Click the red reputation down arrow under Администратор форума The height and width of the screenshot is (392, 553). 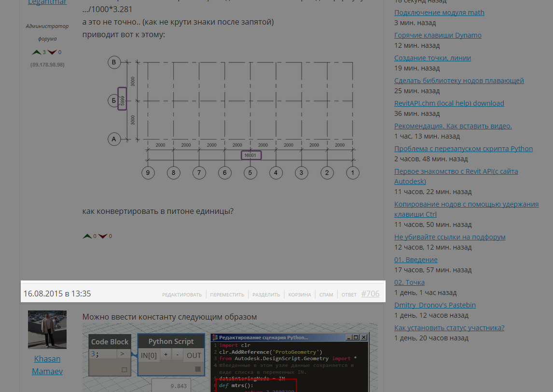(52, 52)
